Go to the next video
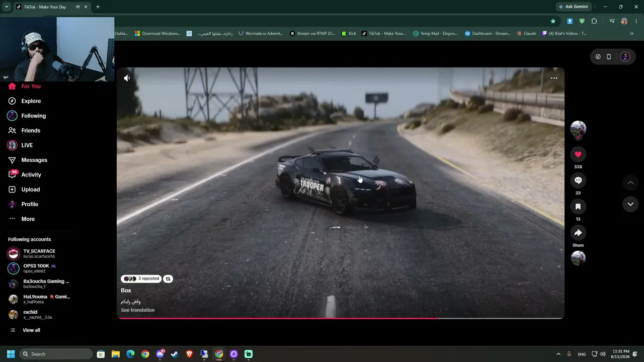The width and height of the screenshot is (644, 362). click(630, 204)
